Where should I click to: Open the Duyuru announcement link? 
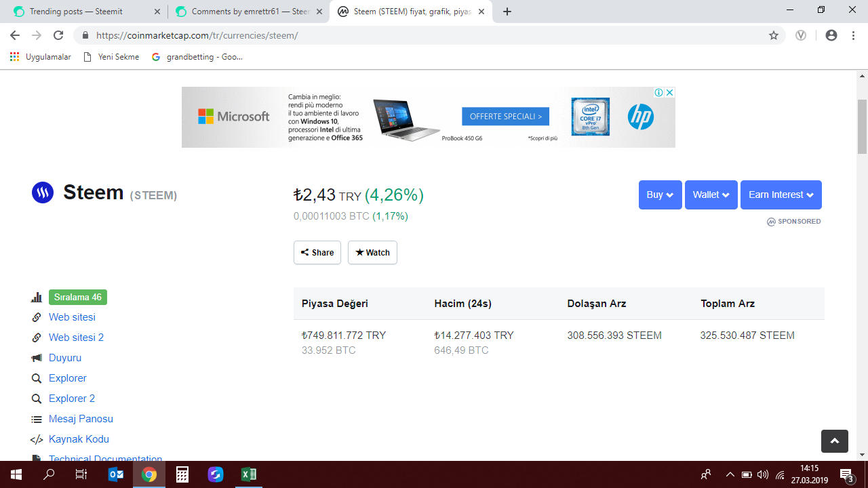tap(65, 358)
